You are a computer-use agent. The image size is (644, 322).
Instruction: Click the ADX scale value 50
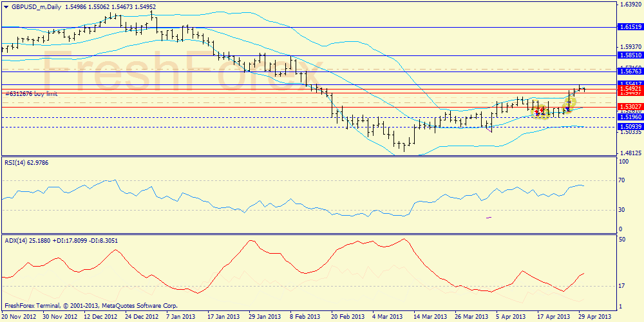click(x=622, y=240)
